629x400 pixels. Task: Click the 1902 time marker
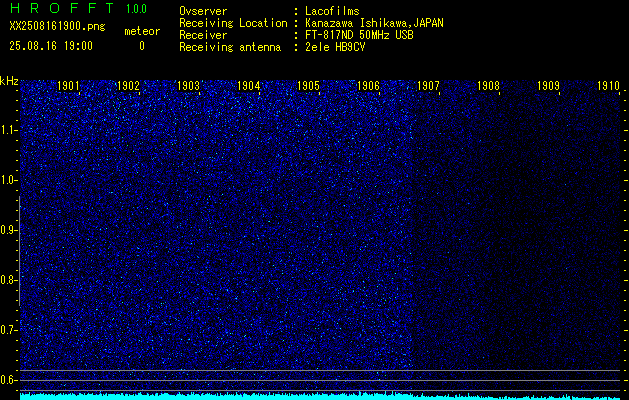point(128,85)
